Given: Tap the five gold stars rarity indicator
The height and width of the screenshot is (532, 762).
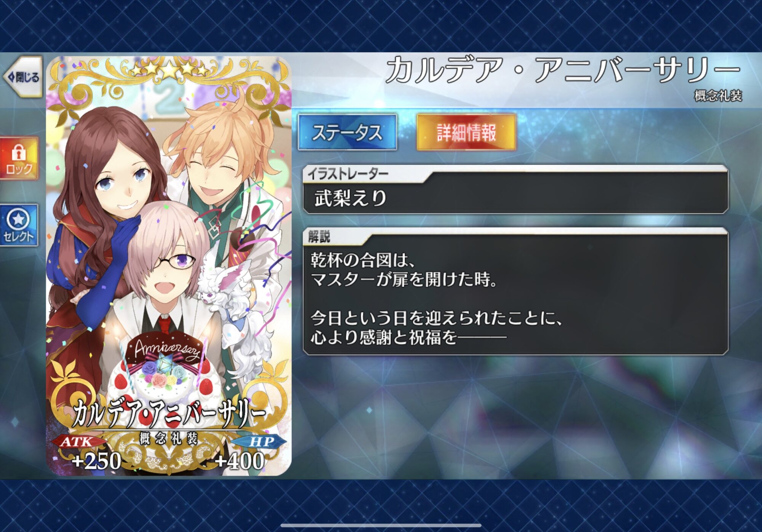Looking at the screenshot, I should coord(169,69).
